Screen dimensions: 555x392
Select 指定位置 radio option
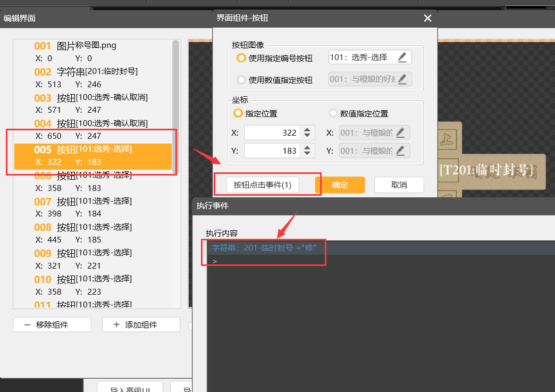(238, 113)
